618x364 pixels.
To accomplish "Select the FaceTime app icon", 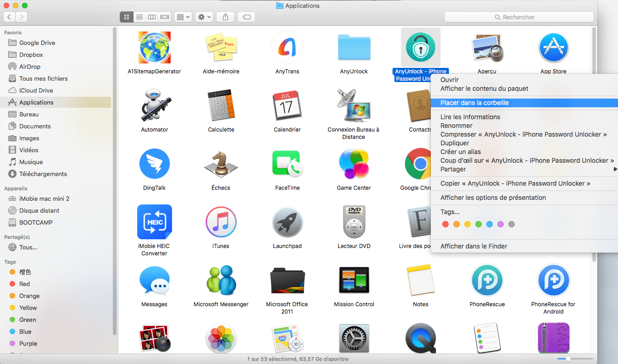I will click(287, 164).
